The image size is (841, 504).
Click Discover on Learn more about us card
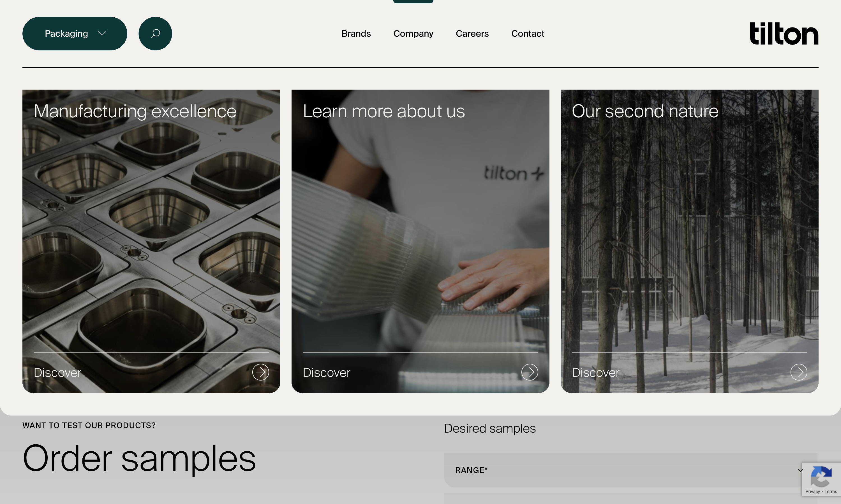[x=327, y=373]
